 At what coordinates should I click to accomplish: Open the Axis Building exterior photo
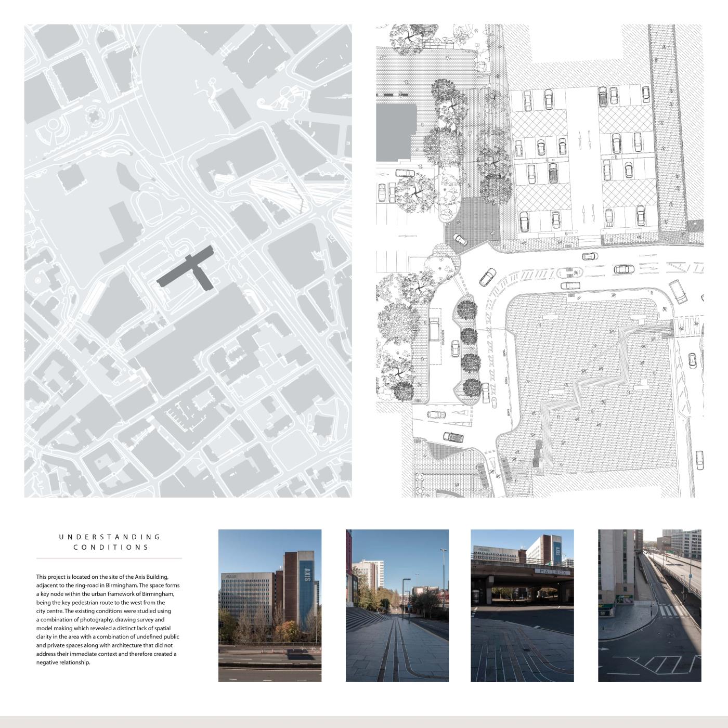pos(270,605)
